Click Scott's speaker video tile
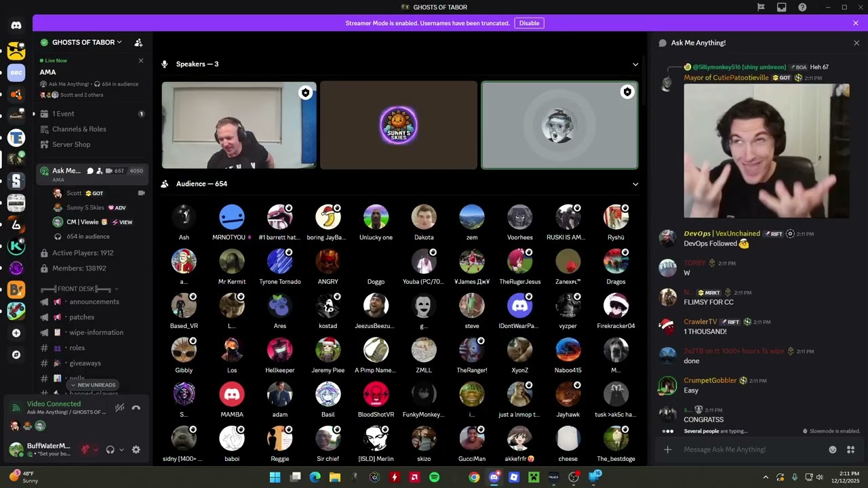Image resolution: width=868 pixels, height=488 pixels. [239, 125]
